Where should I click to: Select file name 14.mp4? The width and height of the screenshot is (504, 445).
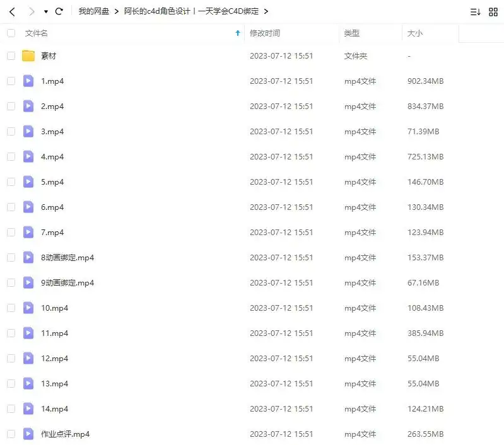point(55,409)
